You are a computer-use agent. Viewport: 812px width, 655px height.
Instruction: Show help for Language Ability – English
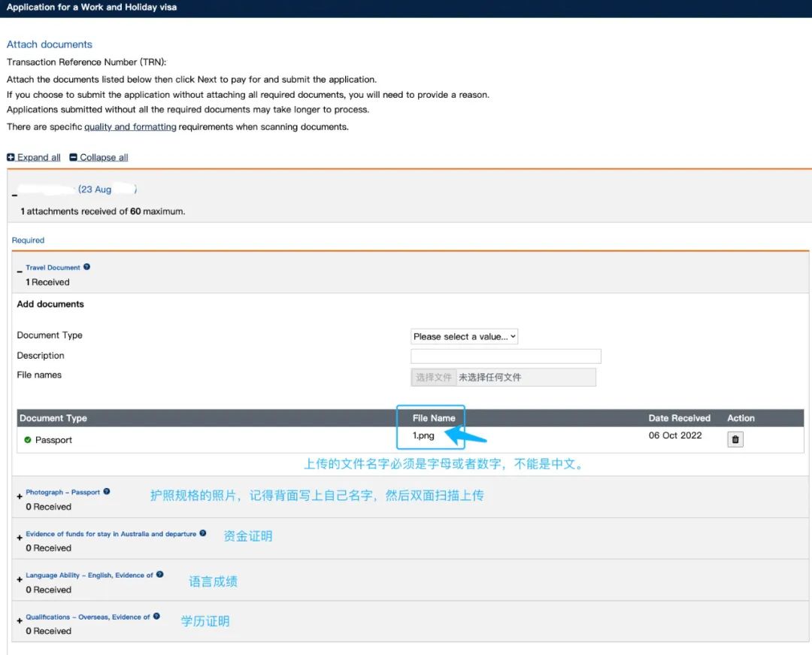(160, 575)
